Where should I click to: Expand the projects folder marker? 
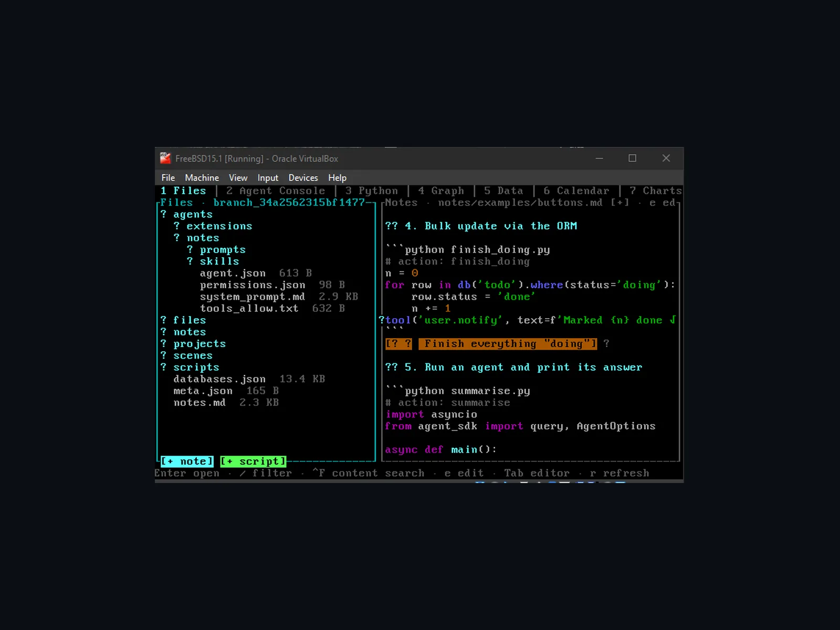163,343
